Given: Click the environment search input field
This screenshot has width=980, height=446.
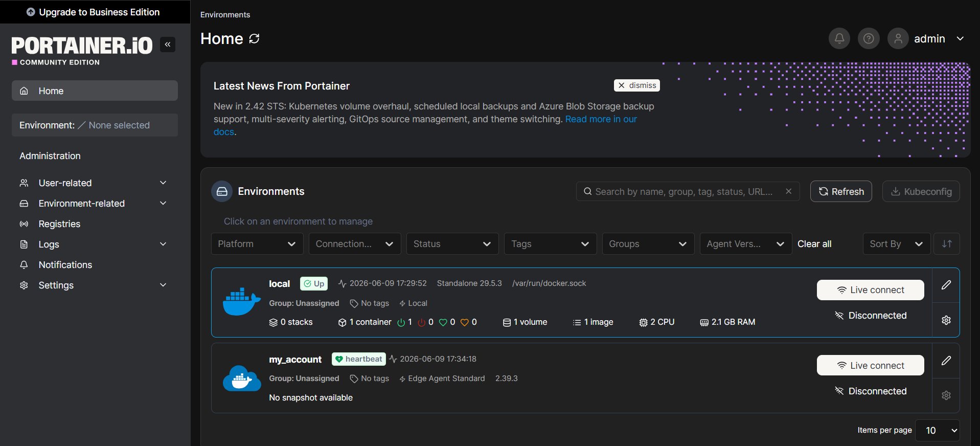Looking at the screenshot, I should pos(688,191).
